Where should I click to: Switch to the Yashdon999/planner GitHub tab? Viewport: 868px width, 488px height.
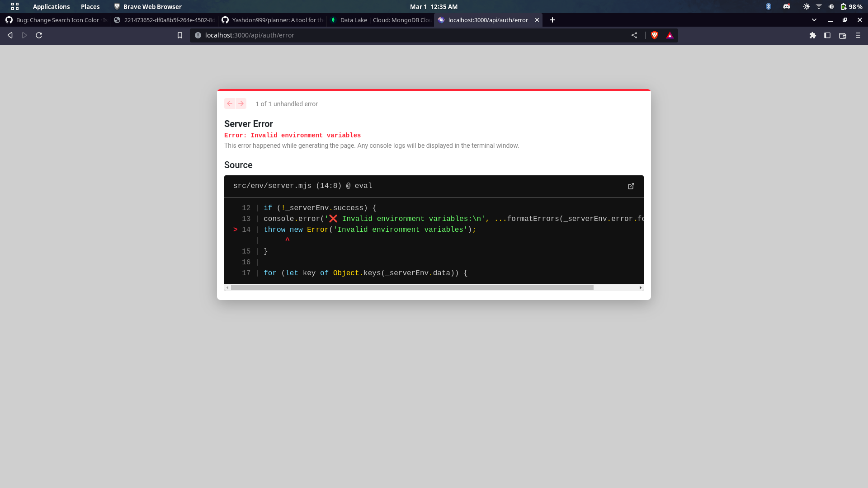272,20
